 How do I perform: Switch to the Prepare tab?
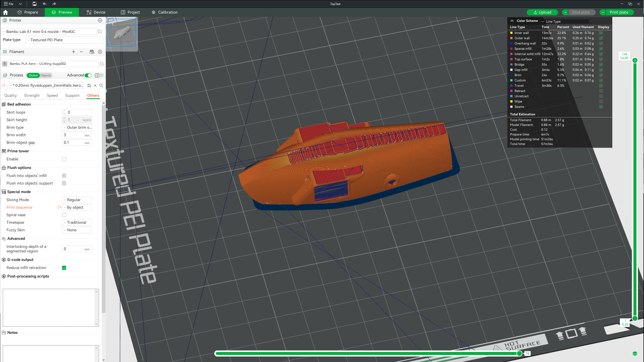click(28, 12)
